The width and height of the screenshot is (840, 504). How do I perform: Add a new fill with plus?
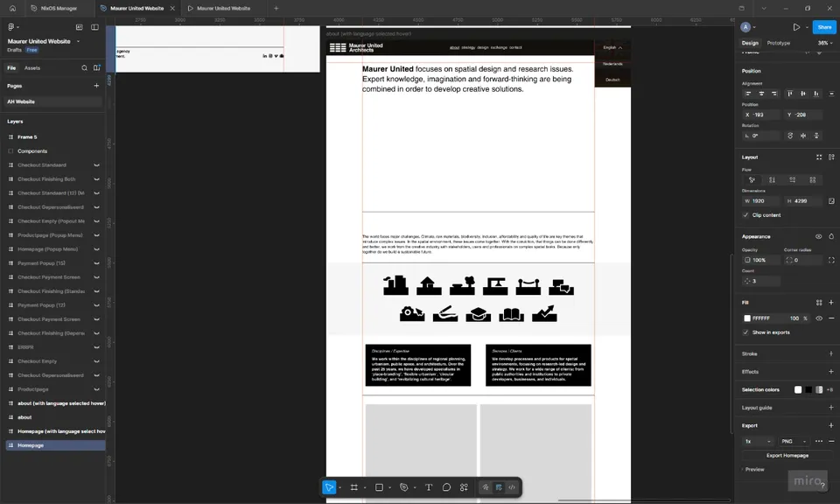831,303
